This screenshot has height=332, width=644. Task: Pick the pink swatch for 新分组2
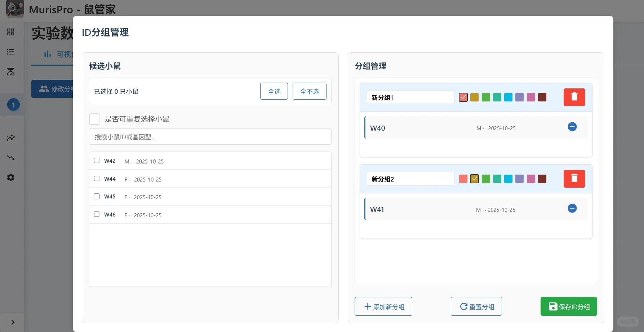531,179
